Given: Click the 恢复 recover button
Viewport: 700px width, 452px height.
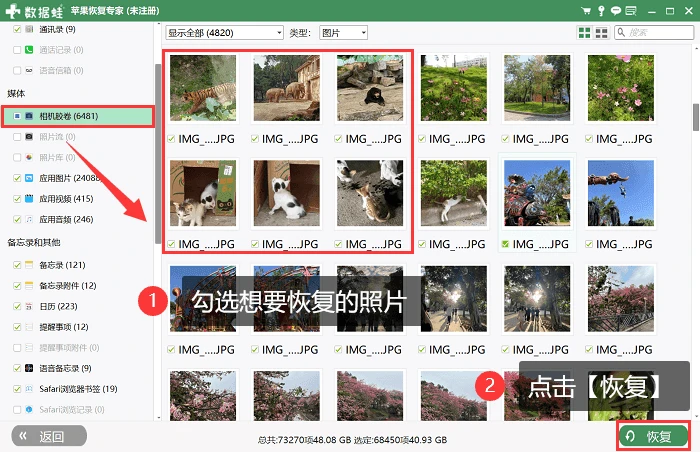Looking at the screenshot, I should tap(653, 436).
